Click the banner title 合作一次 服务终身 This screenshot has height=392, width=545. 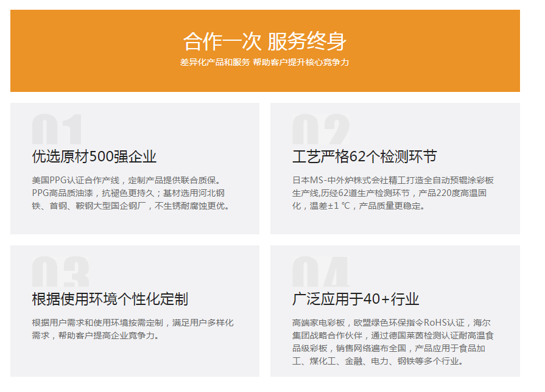pos(265,41)
